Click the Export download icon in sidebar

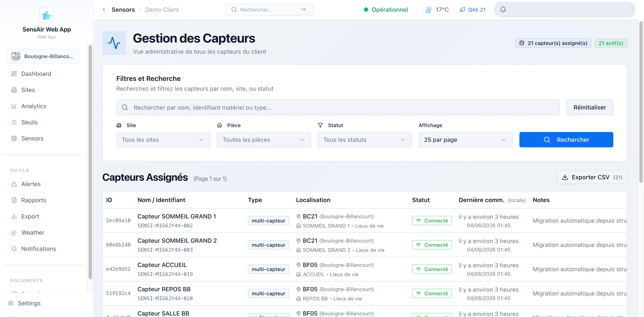click(x=14, y=216)
